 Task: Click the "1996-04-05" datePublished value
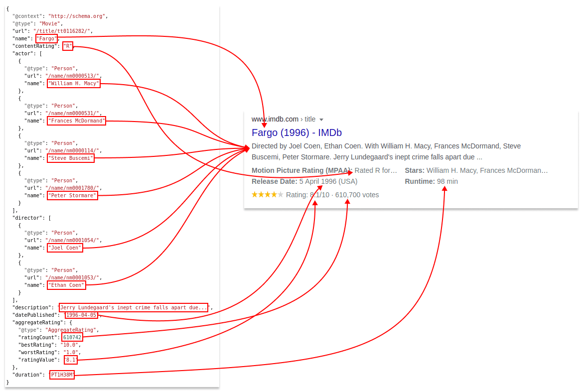coord(81,315)
